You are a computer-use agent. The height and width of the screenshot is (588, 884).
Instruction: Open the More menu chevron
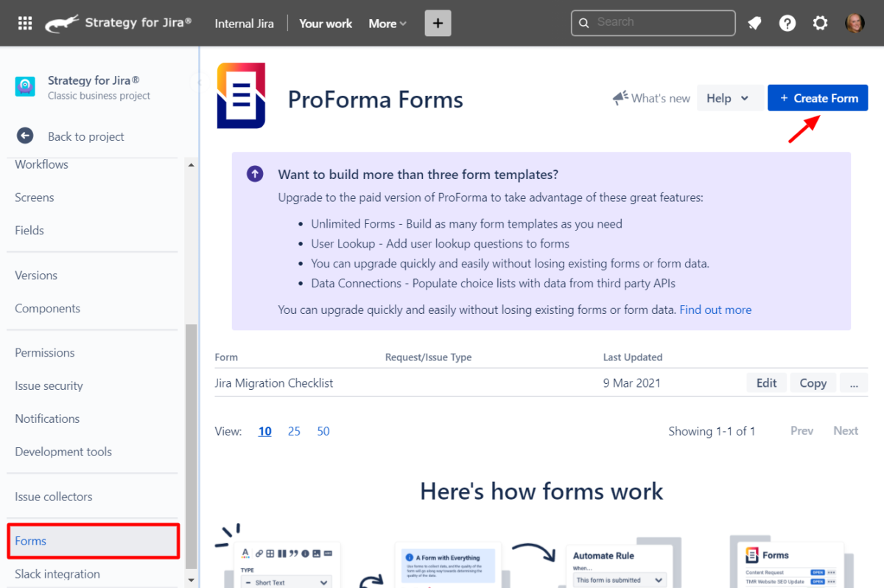pos(404,23)
